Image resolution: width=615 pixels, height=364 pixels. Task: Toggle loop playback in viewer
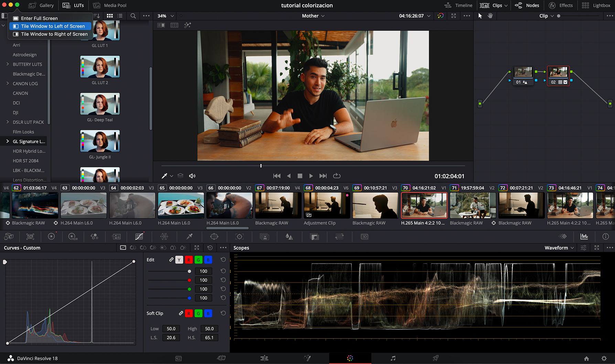pos(337,176)
